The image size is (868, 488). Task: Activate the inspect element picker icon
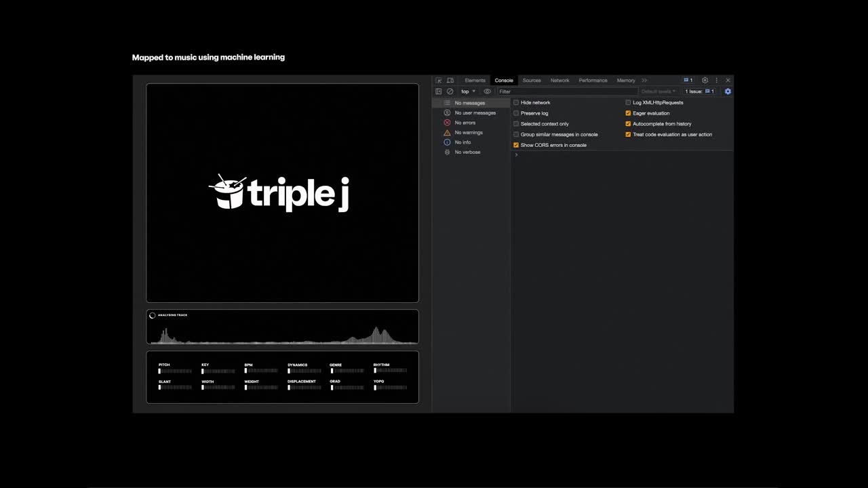(439, 81)
